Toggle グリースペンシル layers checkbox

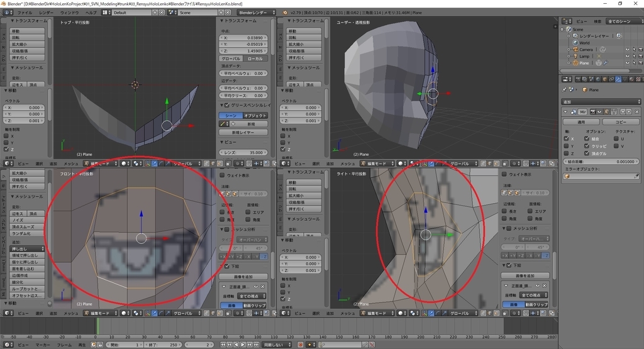pyautogui.click(x=227, y=105)
